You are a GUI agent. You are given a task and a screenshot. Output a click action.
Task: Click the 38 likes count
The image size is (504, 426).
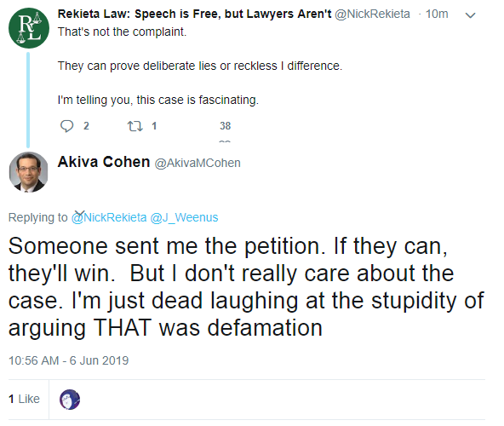pyautogui.click(x=225, y=126)
